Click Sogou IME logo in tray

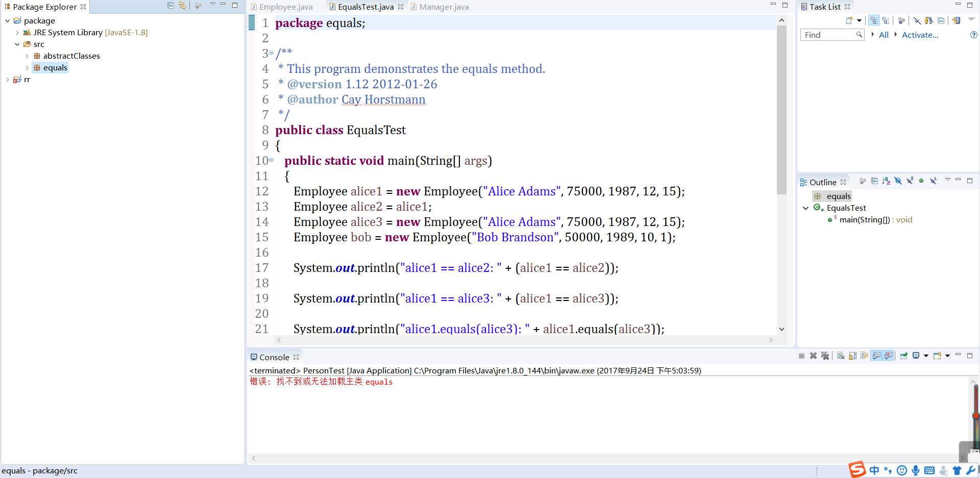click(x=857, y=469)
